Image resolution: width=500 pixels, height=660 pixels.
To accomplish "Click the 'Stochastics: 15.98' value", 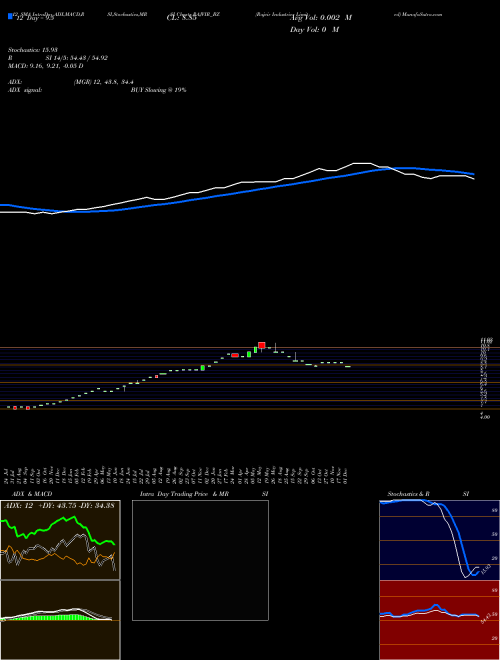I will [x=33, y=50].
